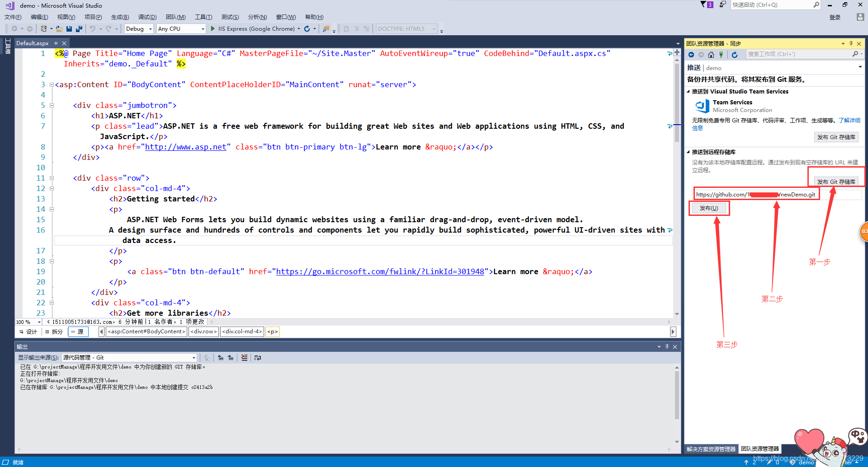This screenshot has width=868, height=467.
Task: Click the feedback icon beside notifications
Action: point(723,5)
